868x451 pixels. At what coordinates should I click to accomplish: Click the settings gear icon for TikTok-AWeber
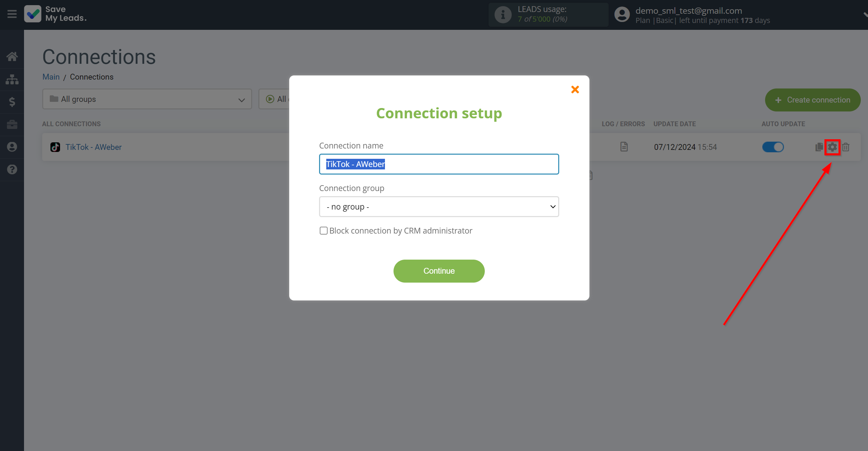pos(832,147)
